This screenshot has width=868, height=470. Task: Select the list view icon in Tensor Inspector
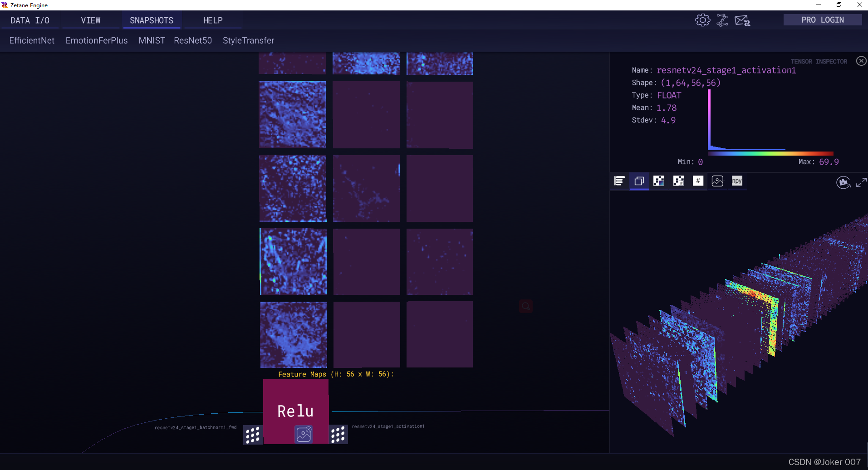619,181
